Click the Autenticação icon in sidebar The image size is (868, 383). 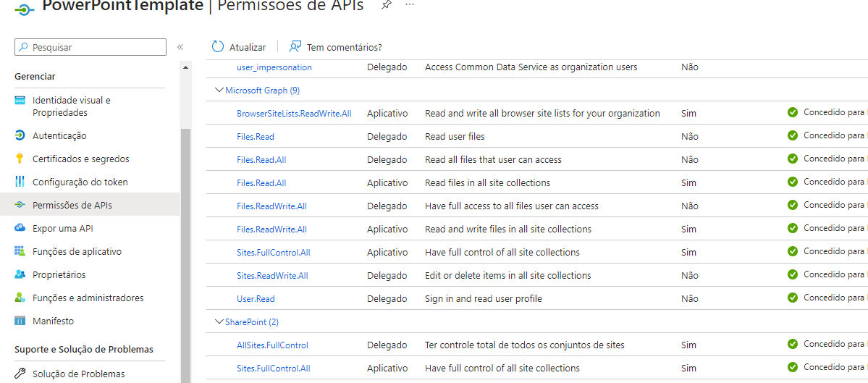tap(20, 135)
